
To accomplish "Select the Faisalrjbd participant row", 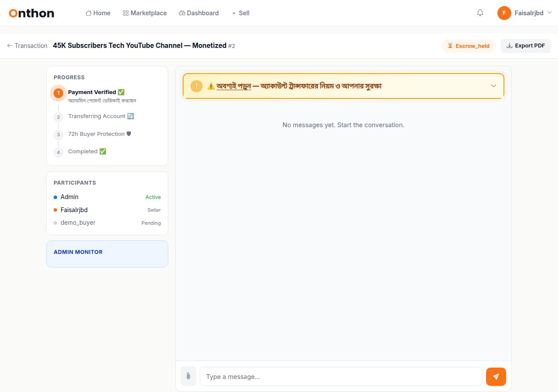I will [x=107, y=210].
